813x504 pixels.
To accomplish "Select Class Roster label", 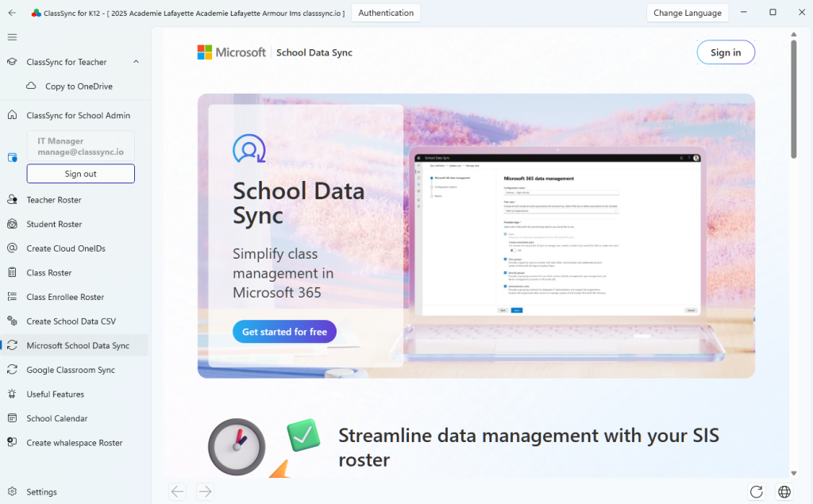I will point(49,273).
